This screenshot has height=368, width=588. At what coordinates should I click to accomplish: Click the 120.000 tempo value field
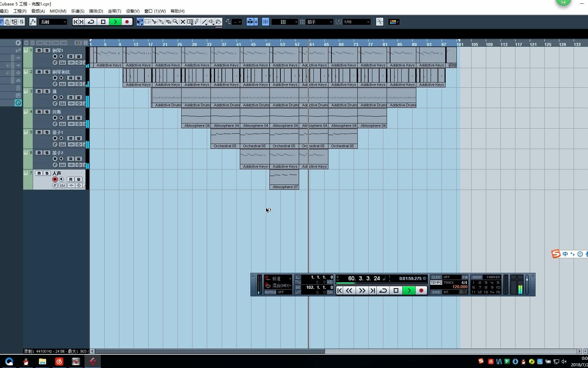pos(460,287)
